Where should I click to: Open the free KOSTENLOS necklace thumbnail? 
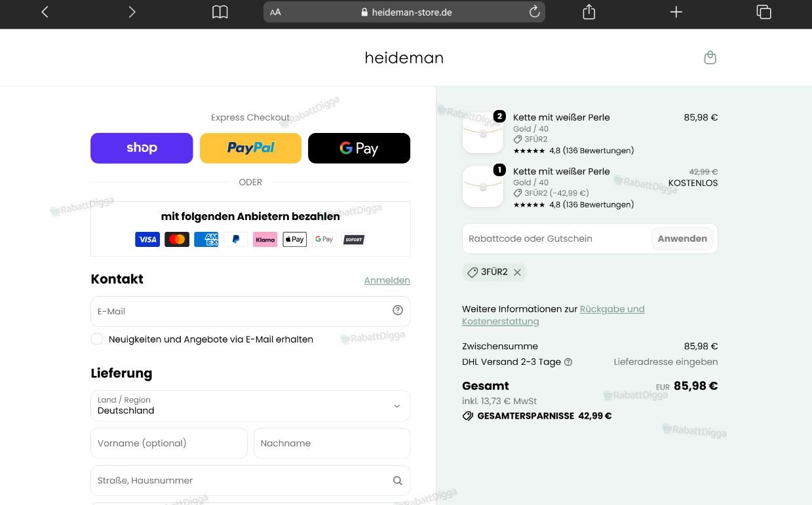pyautogui.click(x=483, y=187)
